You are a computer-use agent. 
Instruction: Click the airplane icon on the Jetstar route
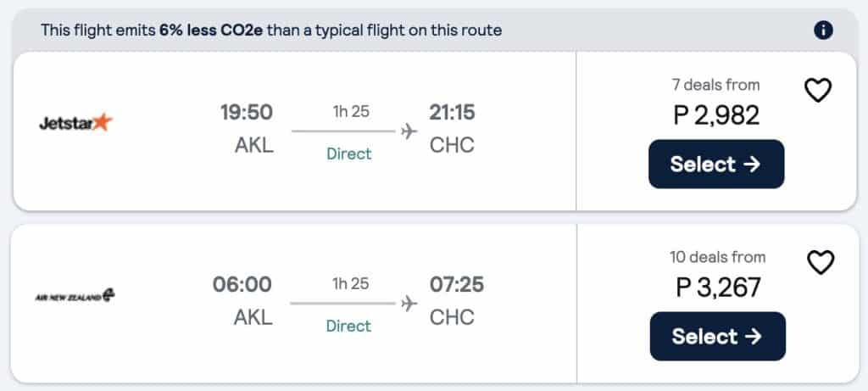click(409, 131)
